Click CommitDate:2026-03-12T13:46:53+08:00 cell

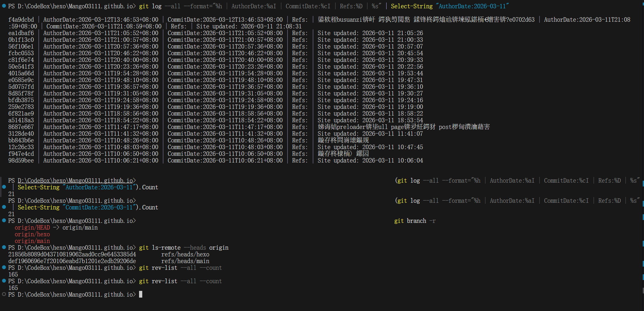point(225,19)
